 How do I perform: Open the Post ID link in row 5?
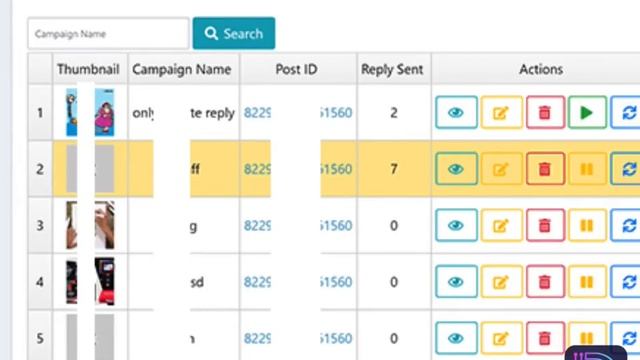298,338
